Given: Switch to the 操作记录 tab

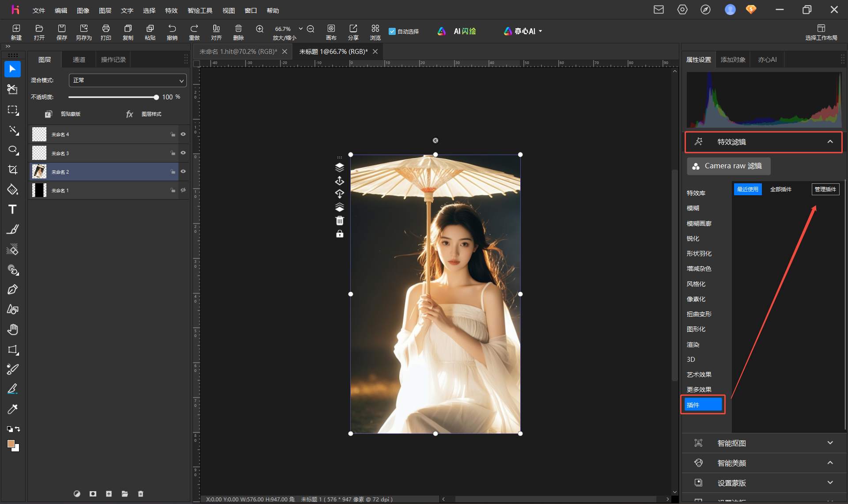Looking at the screenshot, I should (x=114, y=60).
